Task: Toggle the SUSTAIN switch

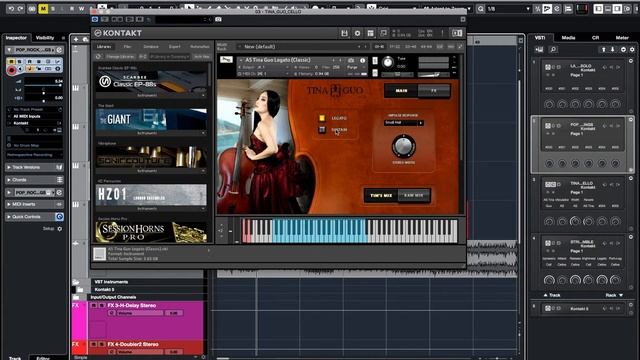Action: click(x=322, y=130)
